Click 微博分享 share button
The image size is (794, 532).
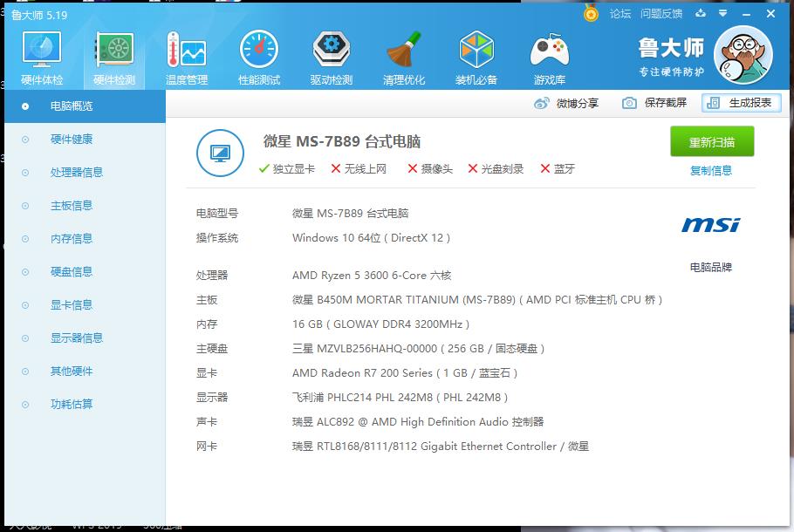(566, 103)
